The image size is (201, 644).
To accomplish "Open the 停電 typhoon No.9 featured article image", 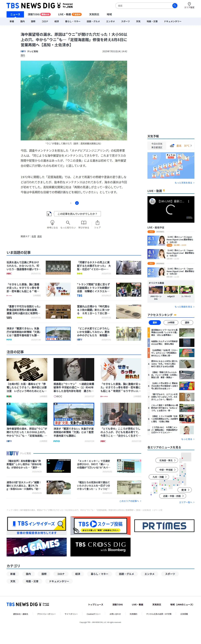I will 27,369.
